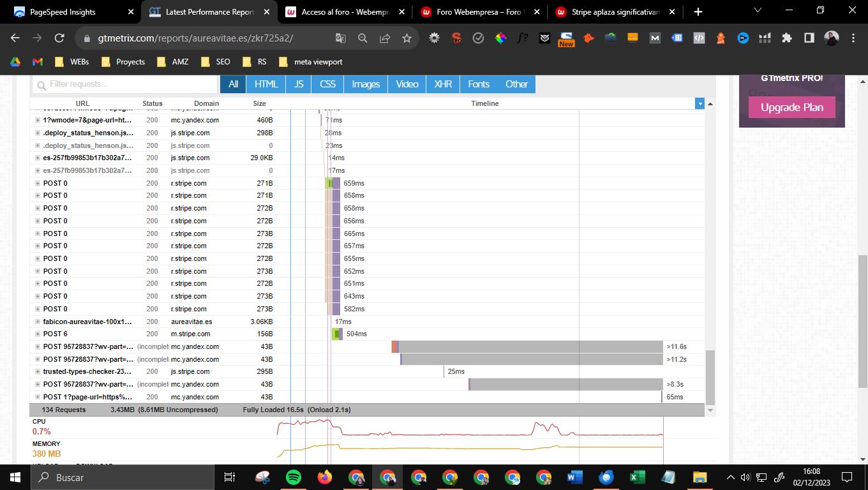Filter requests by HTML
Screen dimensions: 868x490
click(x=266, y=84)
